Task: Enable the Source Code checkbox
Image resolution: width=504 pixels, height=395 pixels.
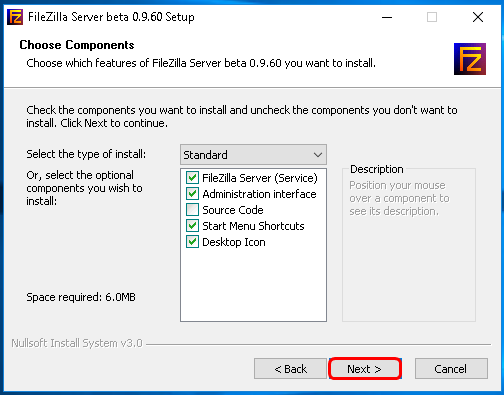Action: [192, 210]
